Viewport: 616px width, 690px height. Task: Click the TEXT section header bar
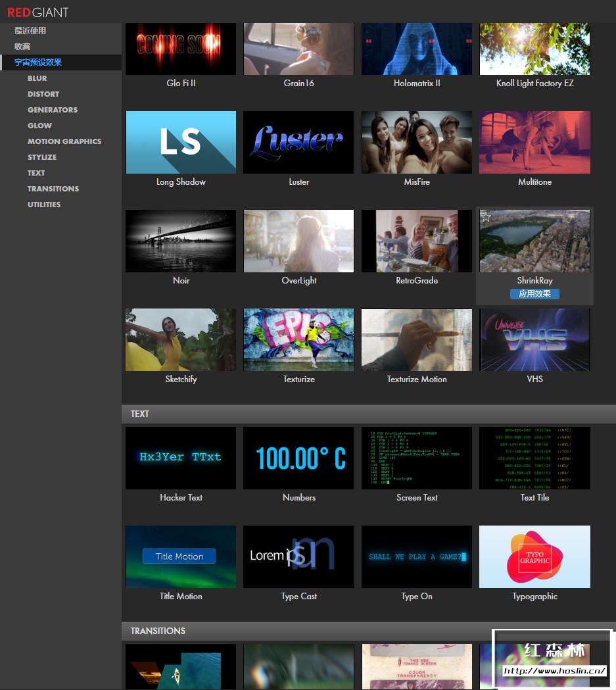point(369,414)
